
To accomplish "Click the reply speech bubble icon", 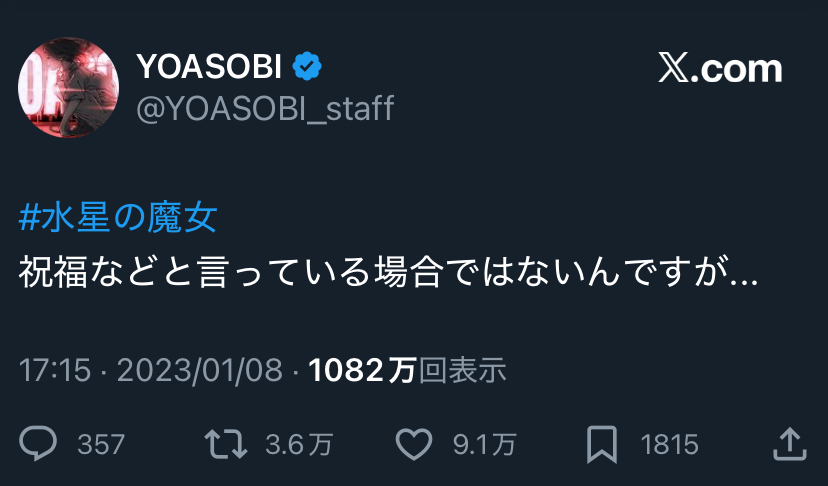I will tap(40, 443).
